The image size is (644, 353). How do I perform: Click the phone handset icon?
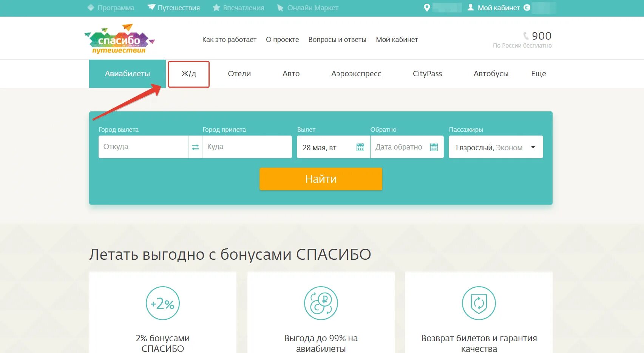(526, 36)
